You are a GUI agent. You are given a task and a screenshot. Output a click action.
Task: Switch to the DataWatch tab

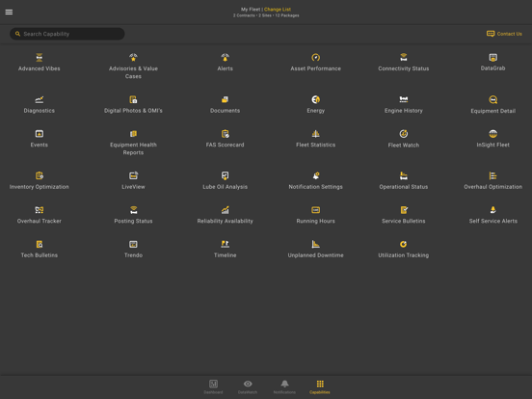point(248,386)
